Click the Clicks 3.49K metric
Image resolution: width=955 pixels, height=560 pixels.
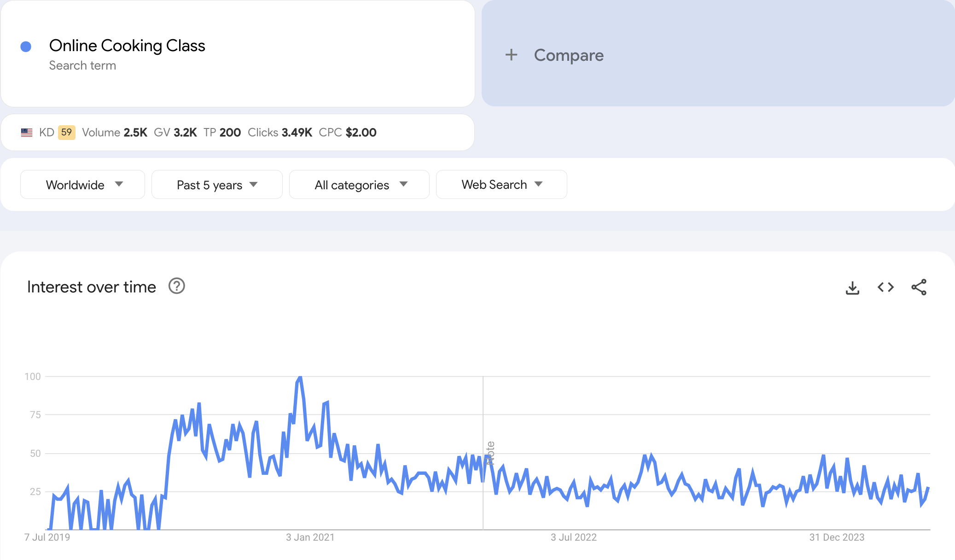(280, 133)
